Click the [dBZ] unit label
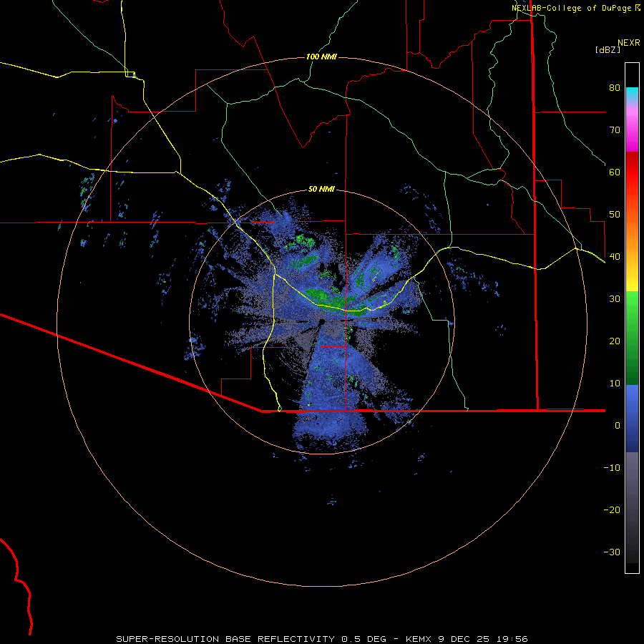Screen dimensions: 644x644 click(608, 49)
